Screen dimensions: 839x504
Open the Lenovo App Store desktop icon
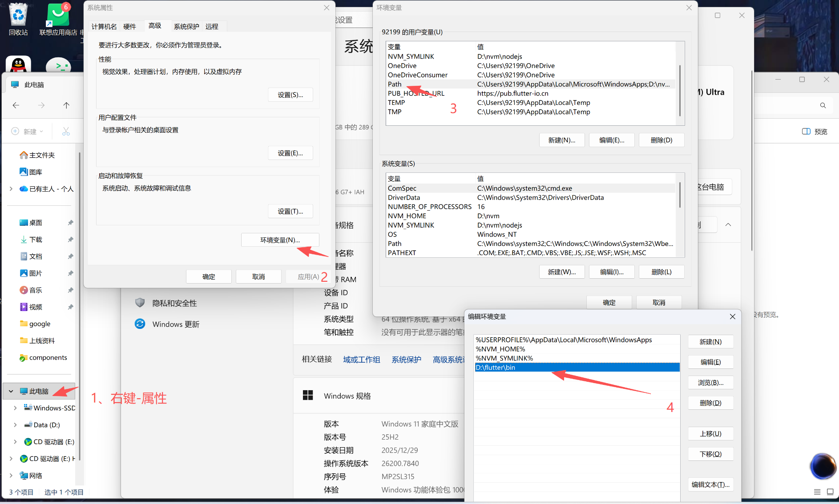coord(58,20)
